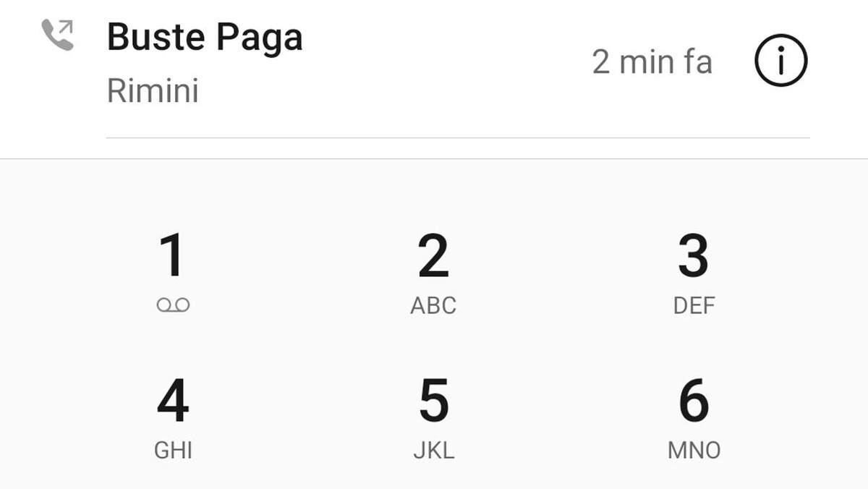Click the Rimini location label

pyautogui.click(x=153, y=92)
